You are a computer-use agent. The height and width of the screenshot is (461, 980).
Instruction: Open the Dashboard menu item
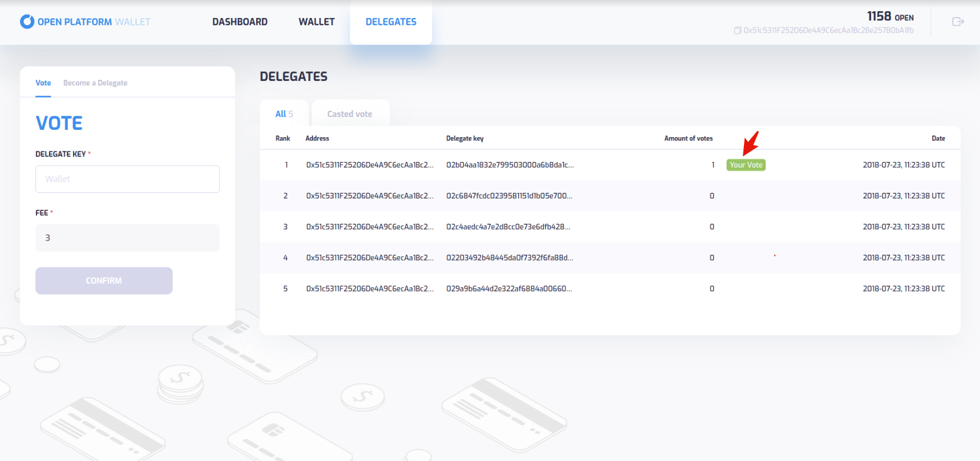240,22
